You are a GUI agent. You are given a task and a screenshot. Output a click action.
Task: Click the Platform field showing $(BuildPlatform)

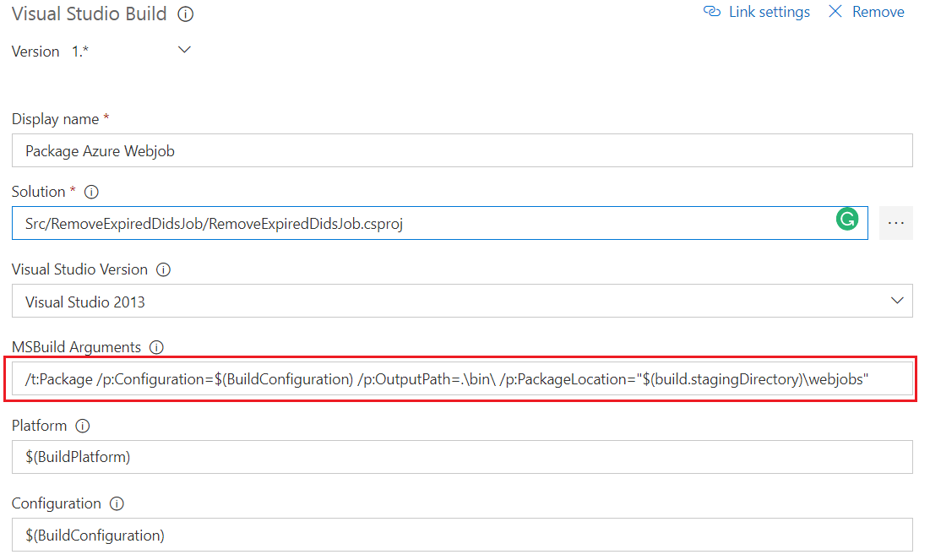[462, 457]
